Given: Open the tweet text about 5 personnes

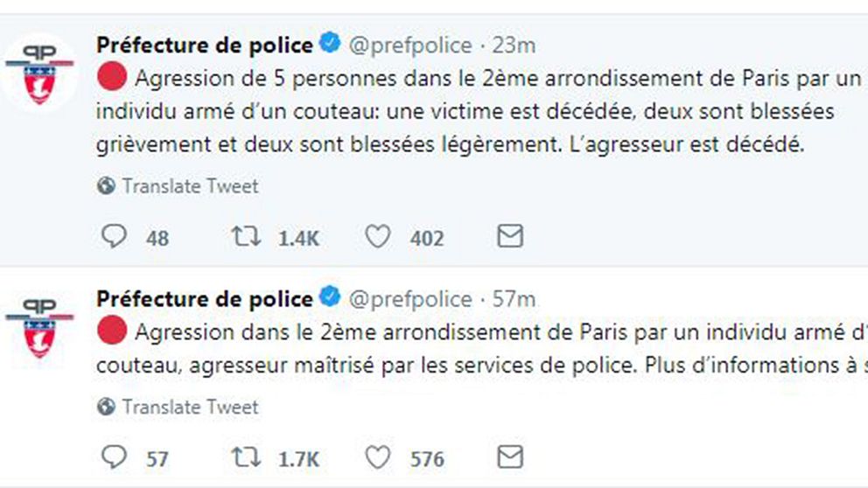Looking at the screenshot, I should 479,111.
